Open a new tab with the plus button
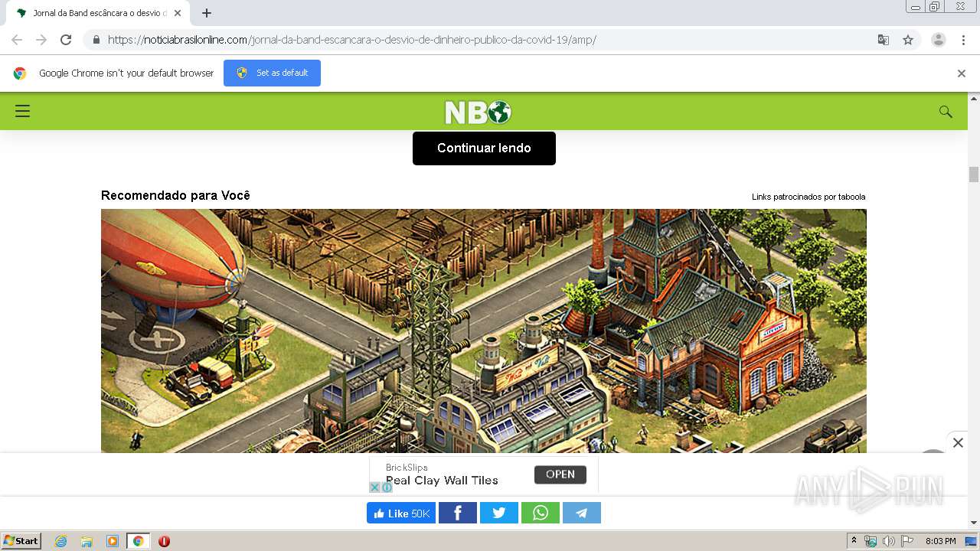The height and width of the screenshot is (551, 980). point(206,13)
